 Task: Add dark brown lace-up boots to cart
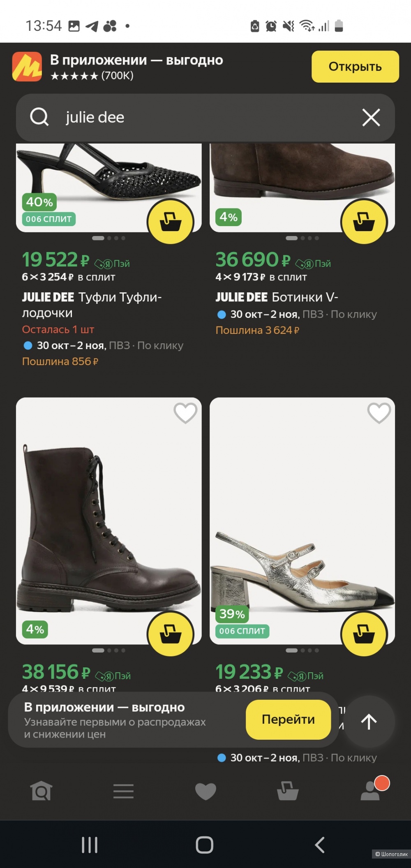coord(171,634)
